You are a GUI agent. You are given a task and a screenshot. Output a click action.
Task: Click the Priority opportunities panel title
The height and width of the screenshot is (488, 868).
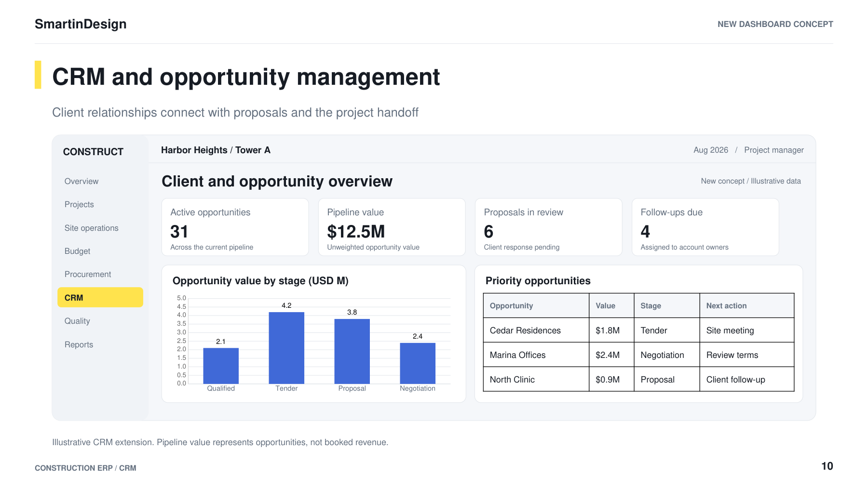[x=538, y=281]
